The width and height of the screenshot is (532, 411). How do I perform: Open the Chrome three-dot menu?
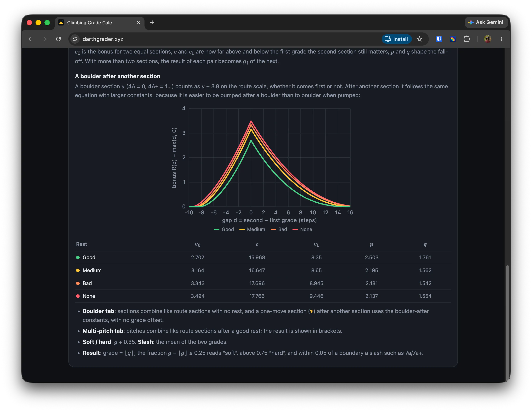pos(501,39)
